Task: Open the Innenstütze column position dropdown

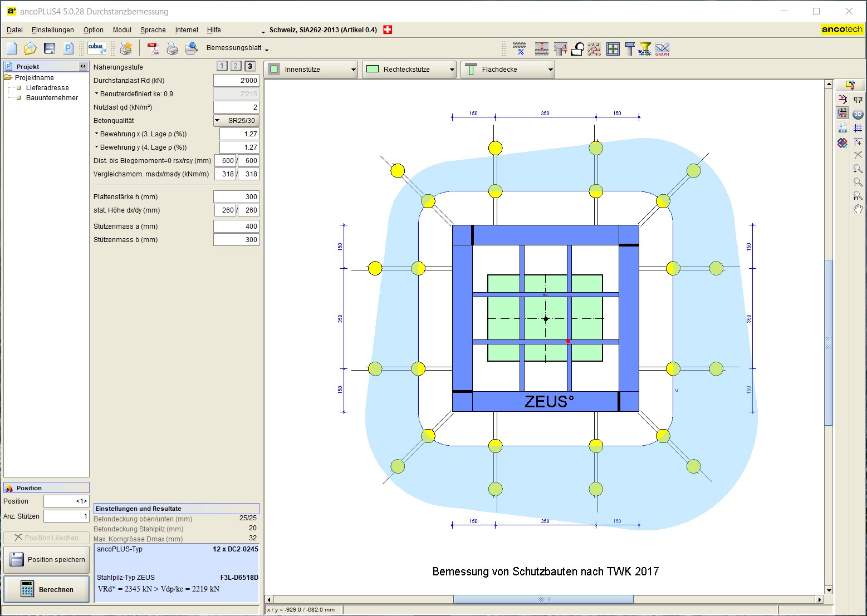Action: point(312,70)
